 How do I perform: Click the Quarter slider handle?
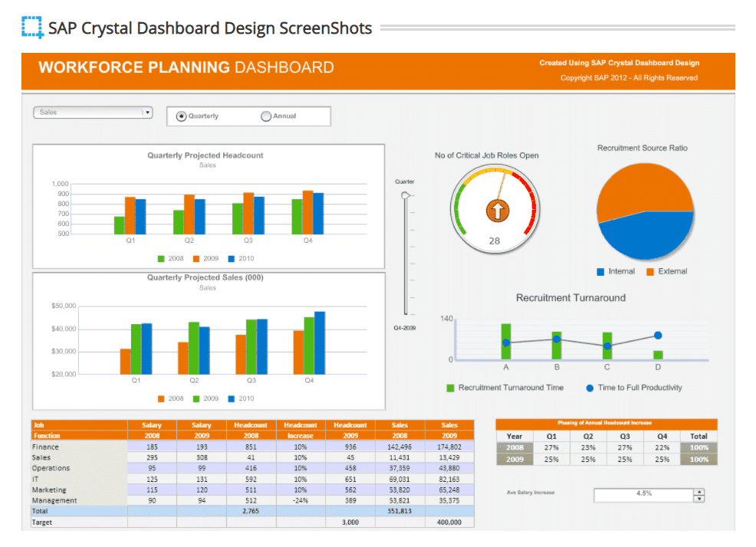[x=406, y=196]
